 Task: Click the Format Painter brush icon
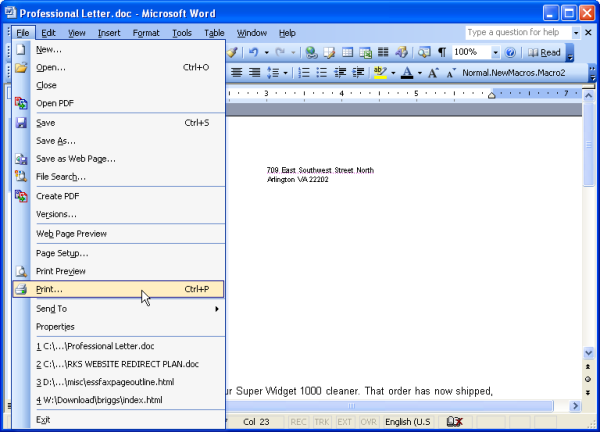[232, 52]
